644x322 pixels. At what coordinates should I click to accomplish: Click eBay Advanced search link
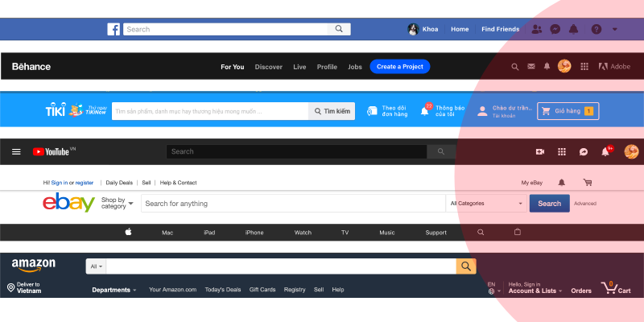pyautogui.click(x=585, y=204)
